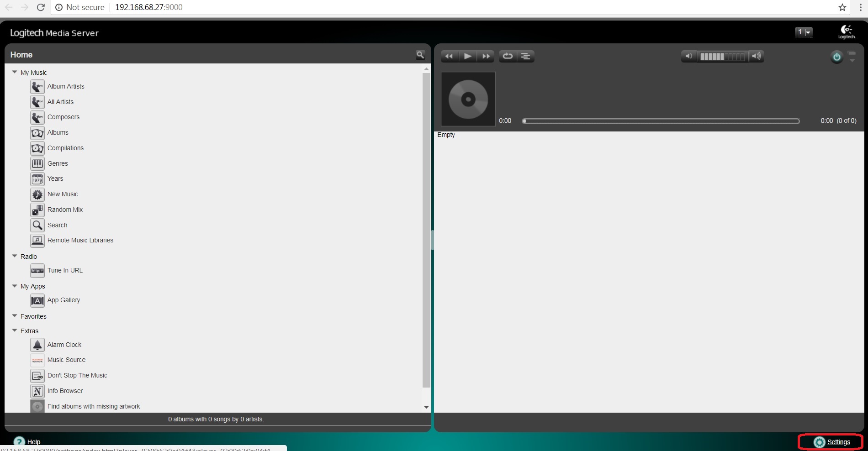Click on the track progress bar

[661, 121]
